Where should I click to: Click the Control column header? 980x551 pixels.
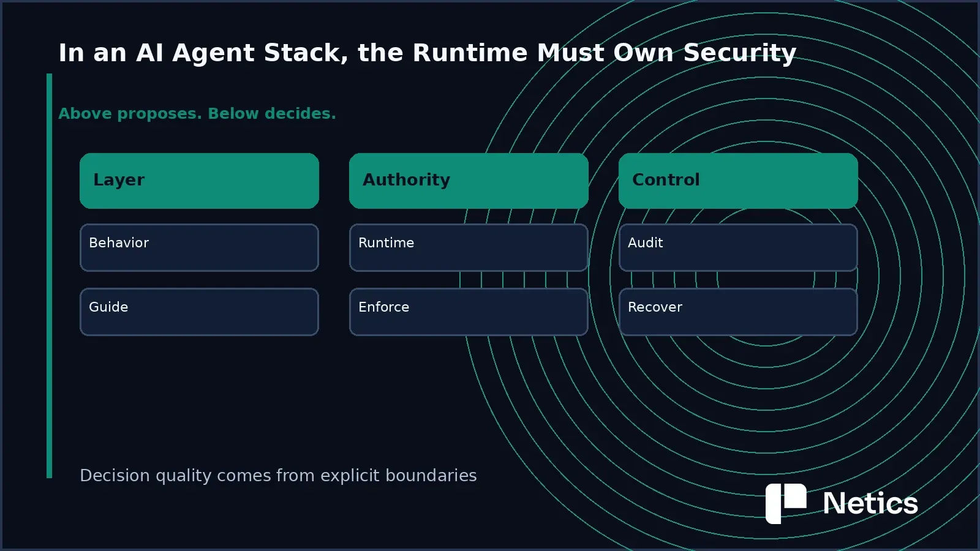(x=738, y=181)
